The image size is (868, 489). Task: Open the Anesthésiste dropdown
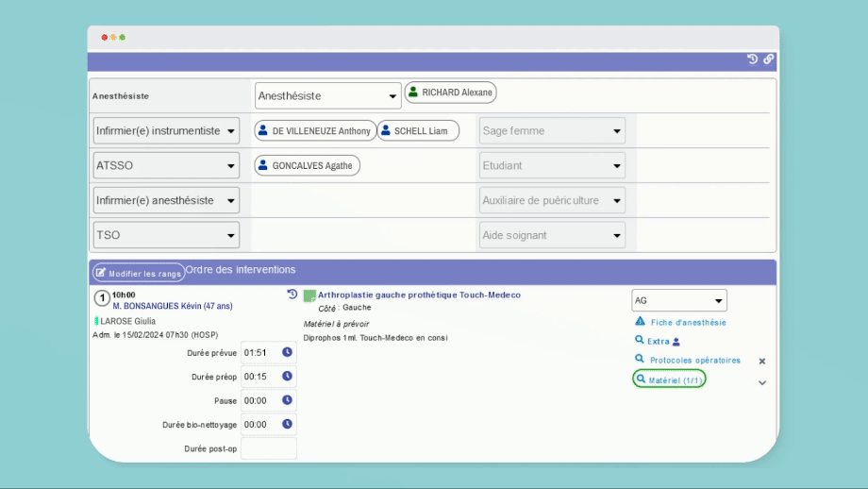click(x=328, y=95)
